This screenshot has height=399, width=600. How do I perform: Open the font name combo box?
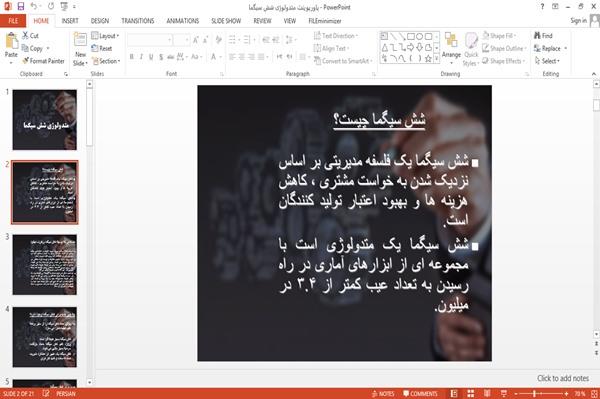(150, 40)
